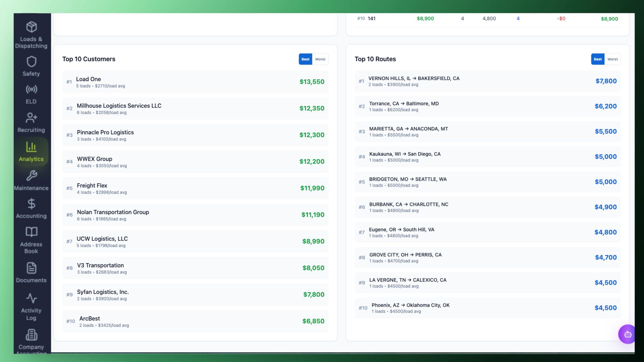Select Marietta to Anaconda route

(x=488, y=131)
